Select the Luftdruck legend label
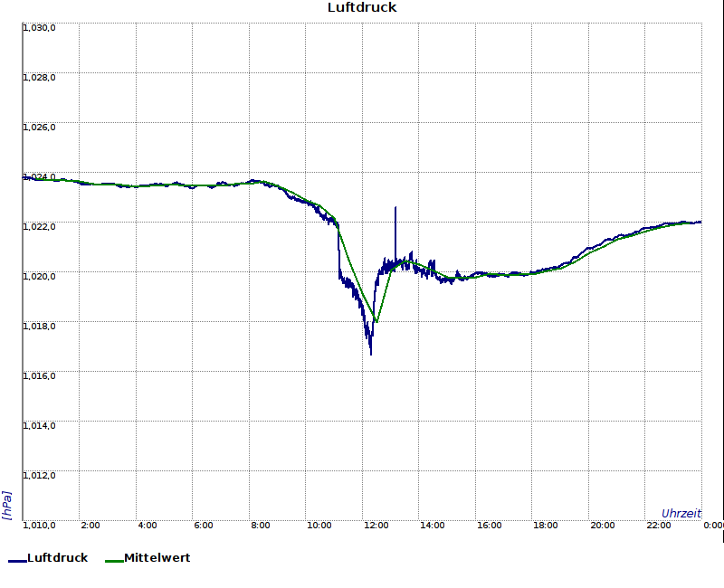 (x=58, y=557)
